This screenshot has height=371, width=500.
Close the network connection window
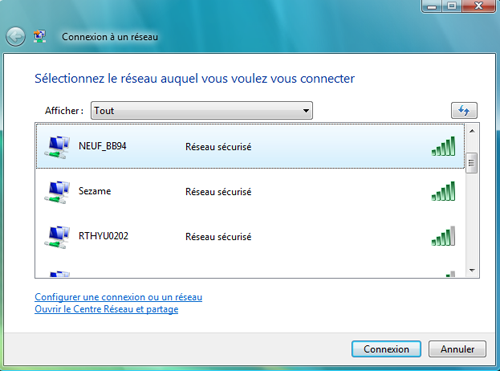tap(479, 6)
